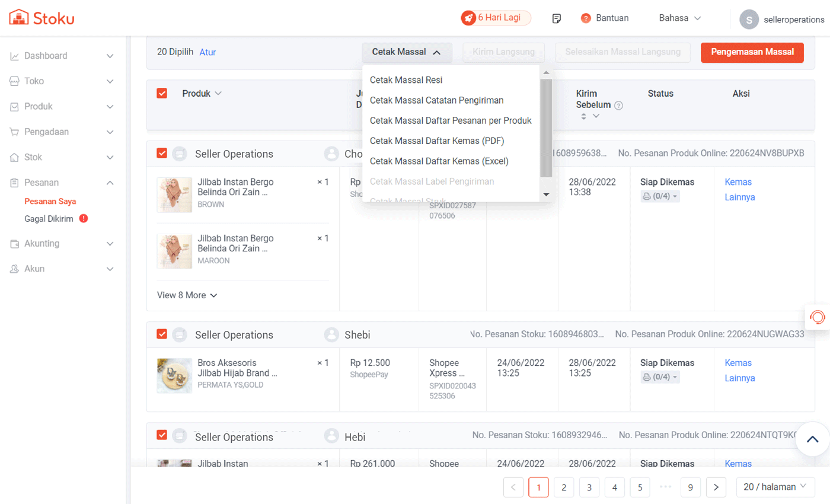Open the notes icon in header
830x504 pixels.
[556, 18]
